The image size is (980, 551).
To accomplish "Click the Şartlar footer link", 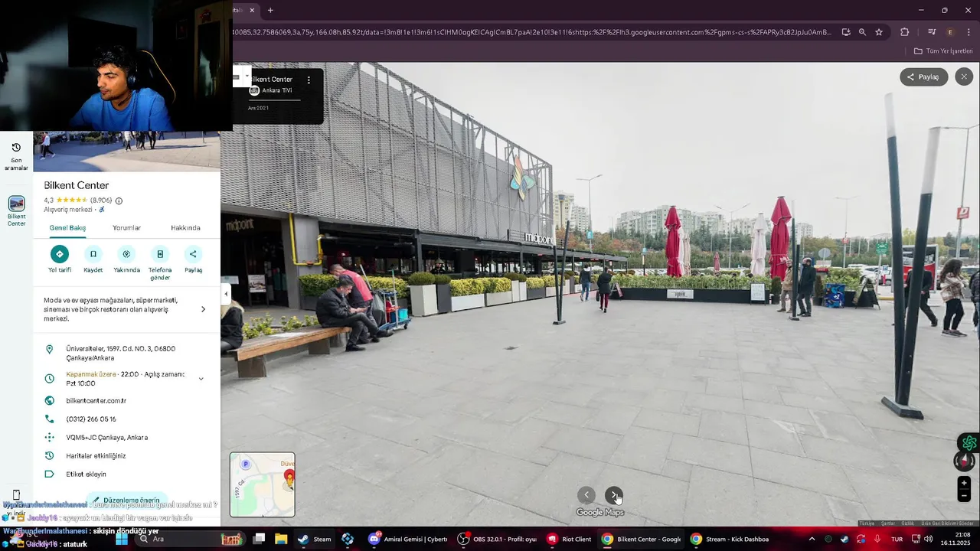I will pyautogui.click(x=888, y=523).
